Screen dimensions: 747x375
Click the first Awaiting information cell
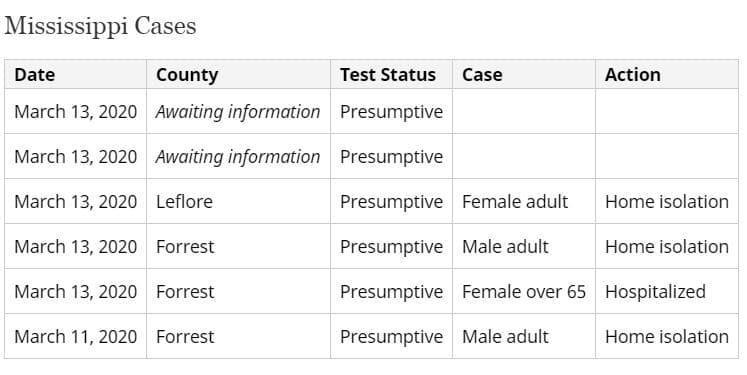point(238,111)
